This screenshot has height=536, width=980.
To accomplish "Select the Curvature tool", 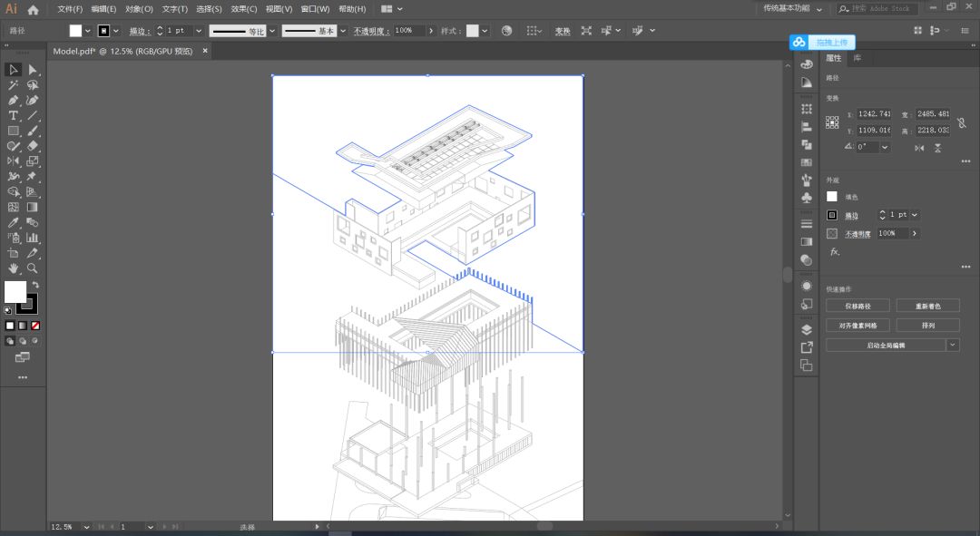I will 33,100.
